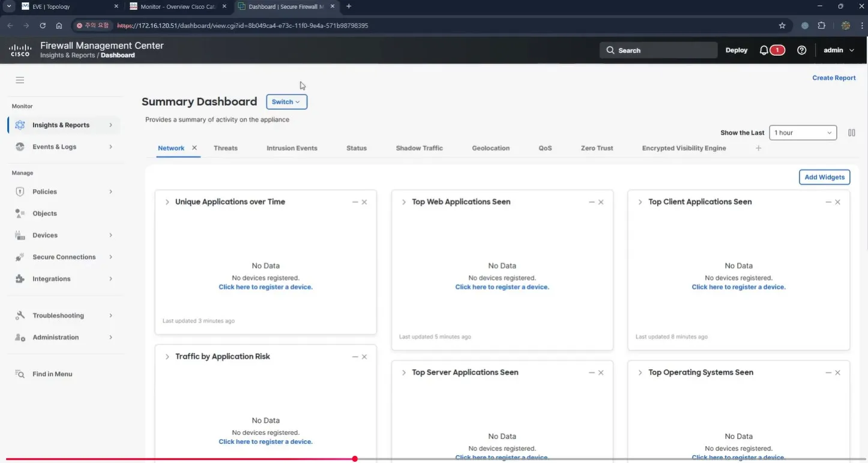Click the Add Widgets button
Viewport: 868px width, 463px height.
(824, 177)
